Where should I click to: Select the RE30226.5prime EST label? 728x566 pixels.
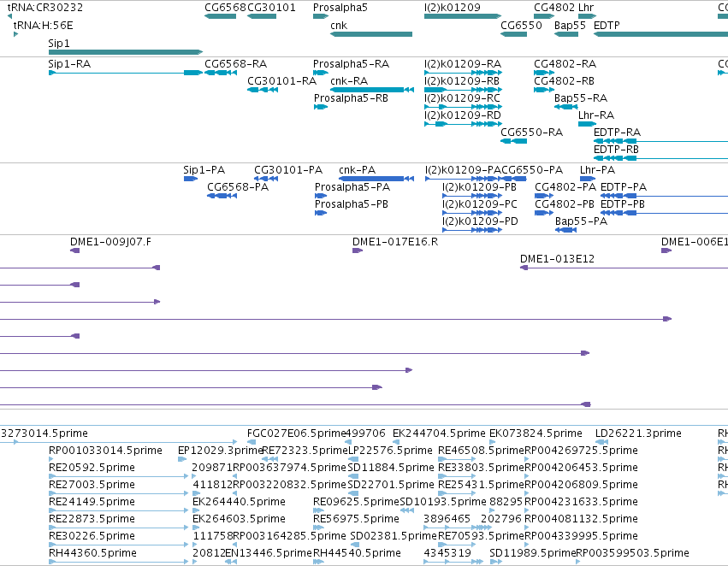tap(92, 536)
